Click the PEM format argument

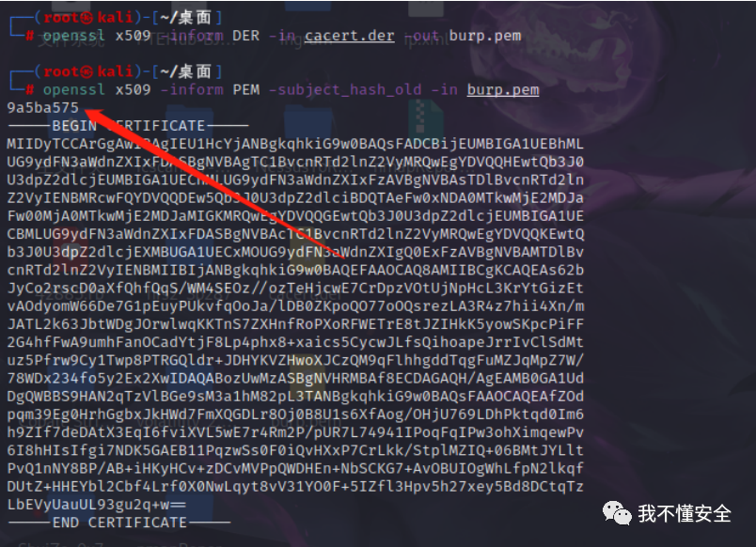(x=246, y=89)
